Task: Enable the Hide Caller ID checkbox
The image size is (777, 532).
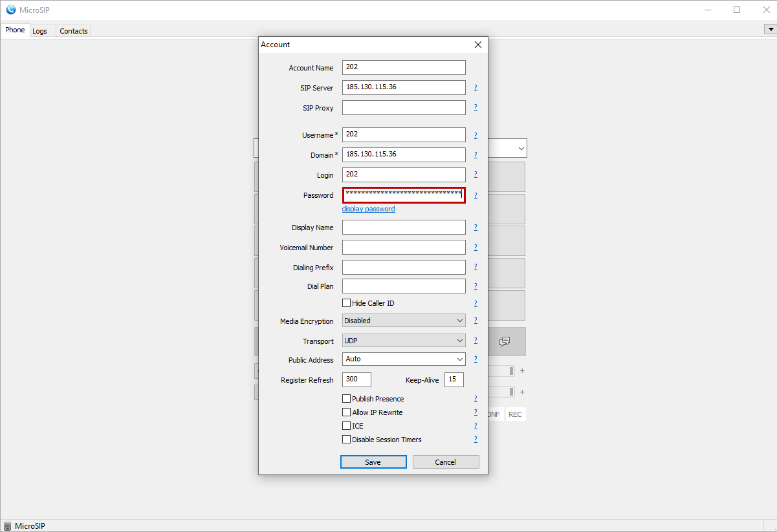Action: [347, 303]
